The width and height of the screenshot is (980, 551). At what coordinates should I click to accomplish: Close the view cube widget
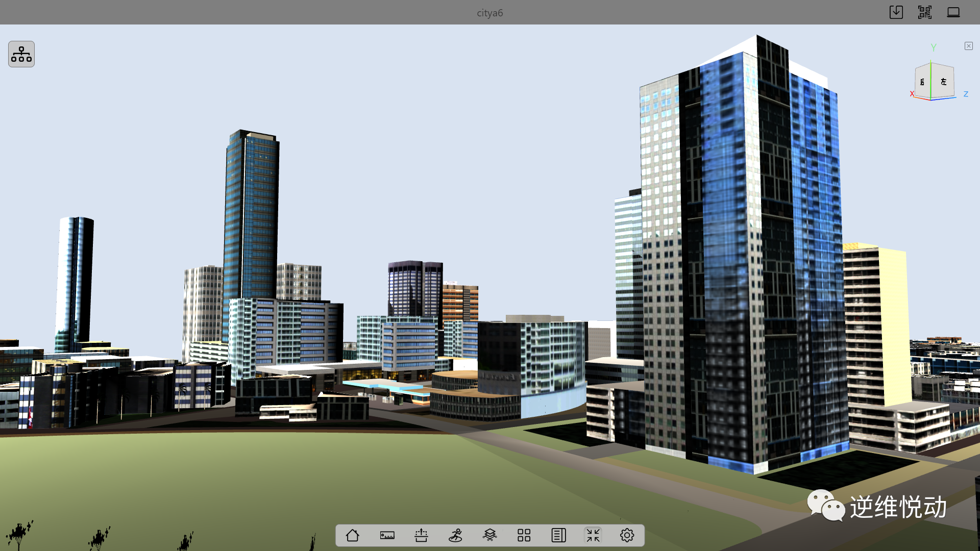tap(968, 46)
